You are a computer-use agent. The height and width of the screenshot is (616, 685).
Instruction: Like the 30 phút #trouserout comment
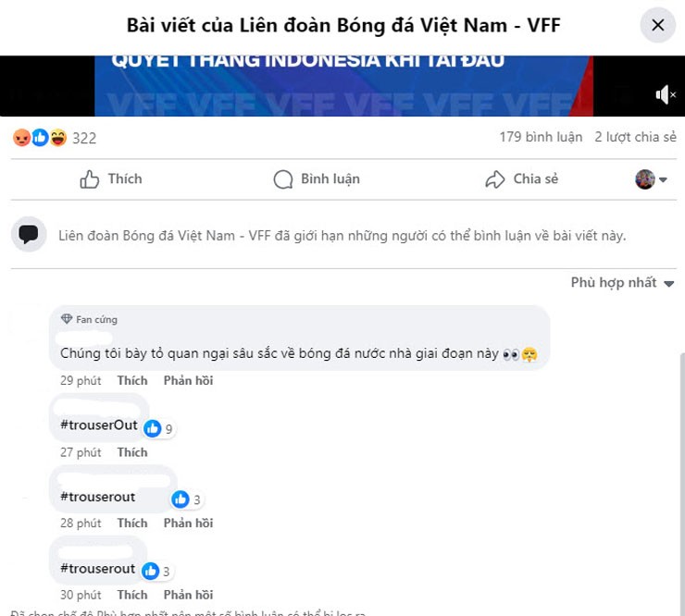click(132, 595)
